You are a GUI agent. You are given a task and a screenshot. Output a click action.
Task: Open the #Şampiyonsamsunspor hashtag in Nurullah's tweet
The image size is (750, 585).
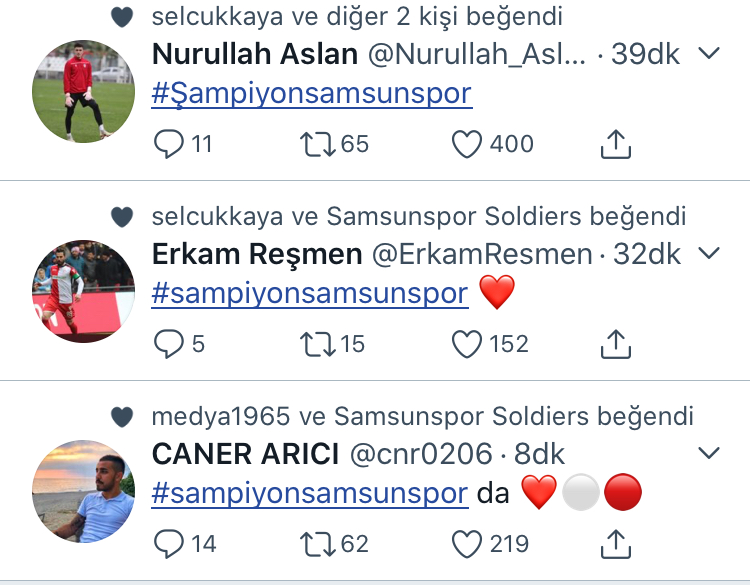312,94
